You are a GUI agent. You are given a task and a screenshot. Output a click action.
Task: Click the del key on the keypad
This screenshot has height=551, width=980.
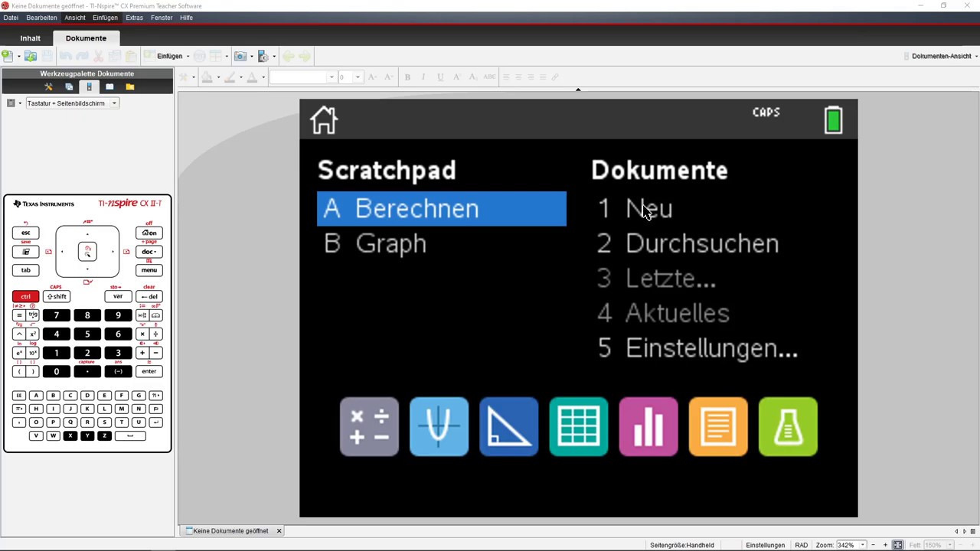(149, 297)
